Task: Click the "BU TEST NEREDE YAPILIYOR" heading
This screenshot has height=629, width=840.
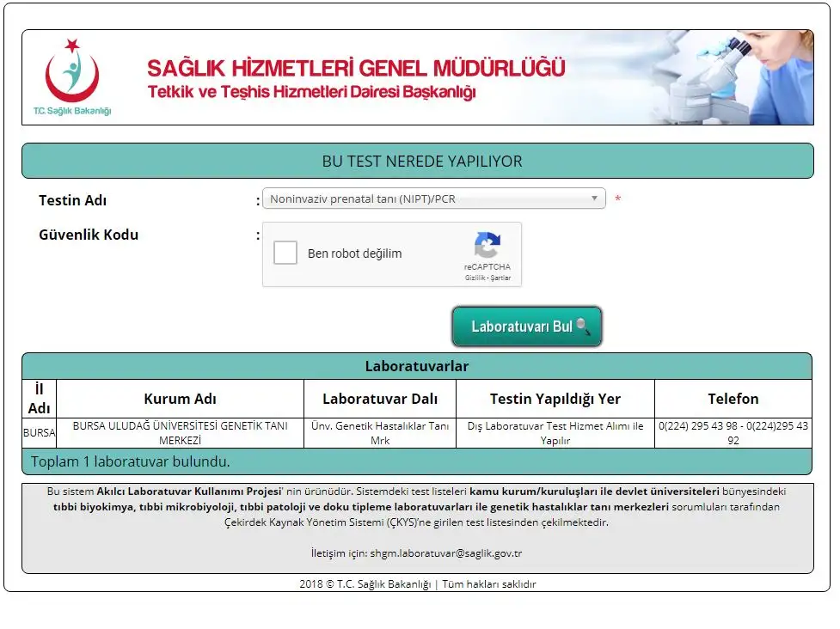Action: 422,162
